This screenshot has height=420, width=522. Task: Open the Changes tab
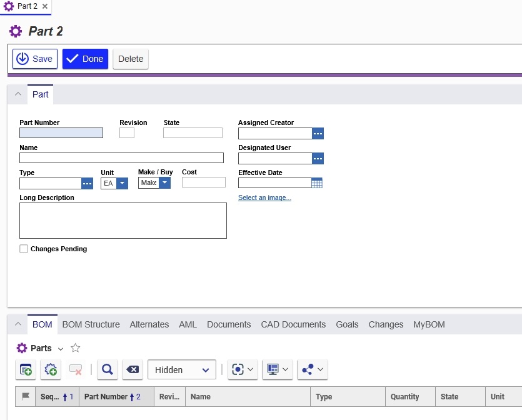(x=386, y=324)
